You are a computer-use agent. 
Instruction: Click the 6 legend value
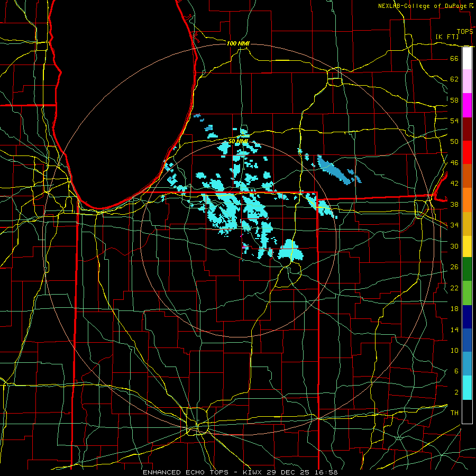point(456,371)
